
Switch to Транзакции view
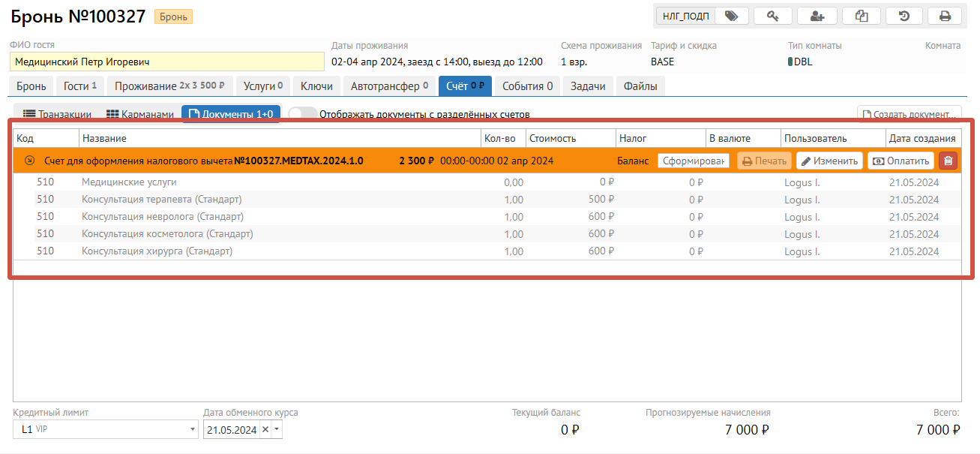pyautogui.click(x=57, y=115)
